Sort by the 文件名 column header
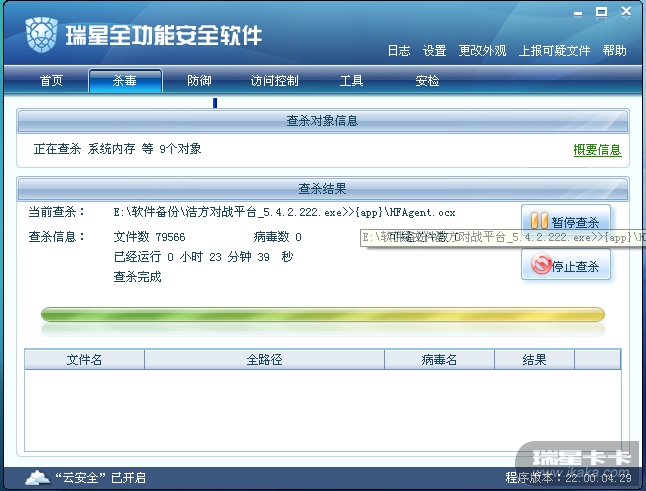646x491 pixels. tap(84, 360)
